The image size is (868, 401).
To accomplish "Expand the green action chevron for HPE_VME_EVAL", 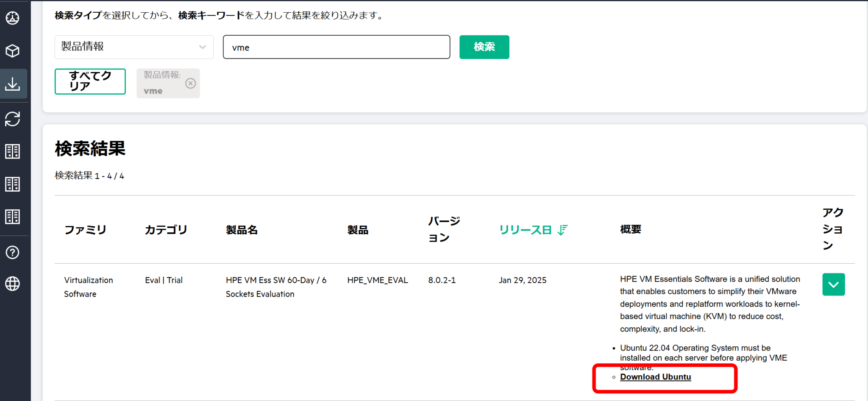I will pos(833,284).
